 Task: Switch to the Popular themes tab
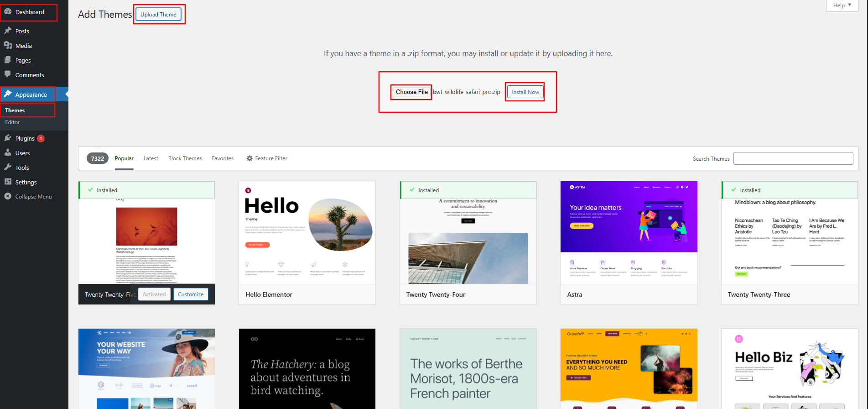[x=124, y=158]
